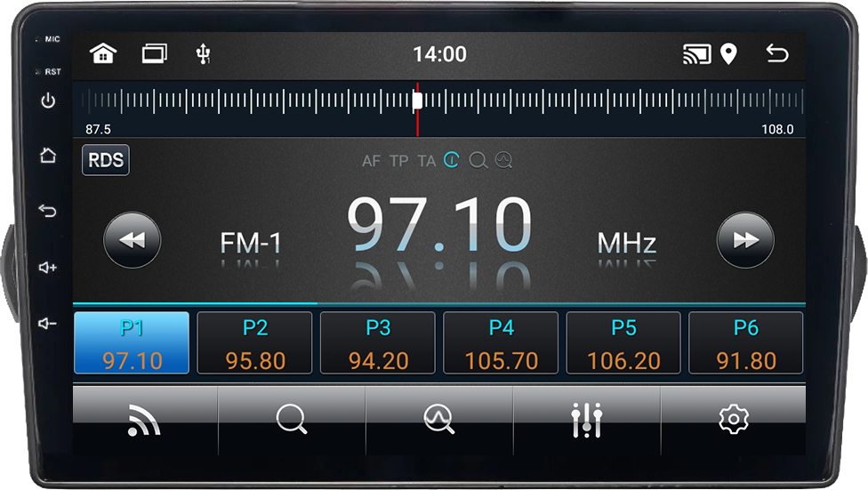Open the radio band switch icon
The image size is (868, 490).
(144, 420)
